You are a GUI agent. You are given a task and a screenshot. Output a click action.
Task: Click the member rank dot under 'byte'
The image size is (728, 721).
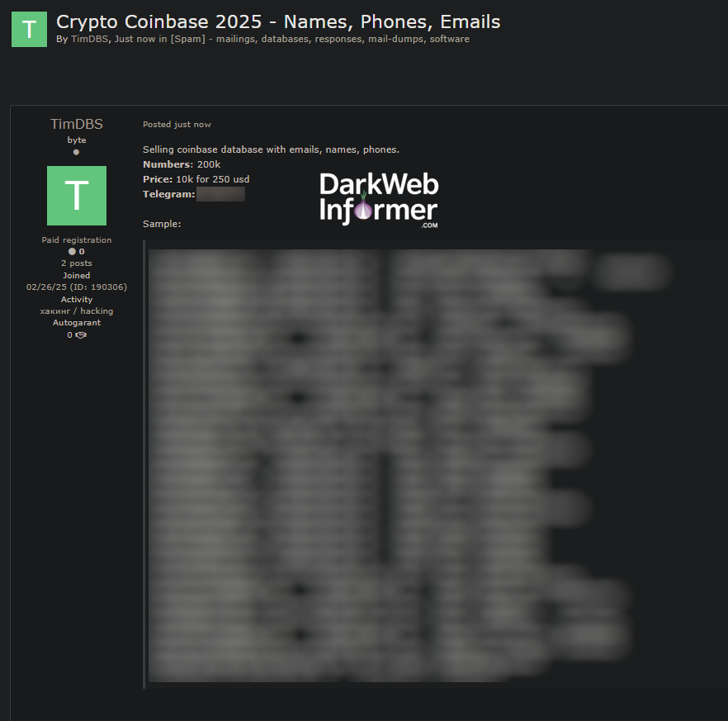76,152
